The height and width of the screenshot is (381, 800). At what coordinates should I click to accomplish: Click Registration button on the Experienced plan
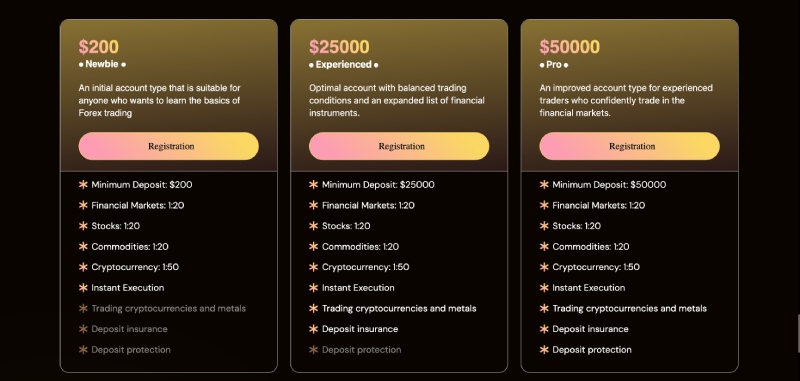click(x=399, y=146)
